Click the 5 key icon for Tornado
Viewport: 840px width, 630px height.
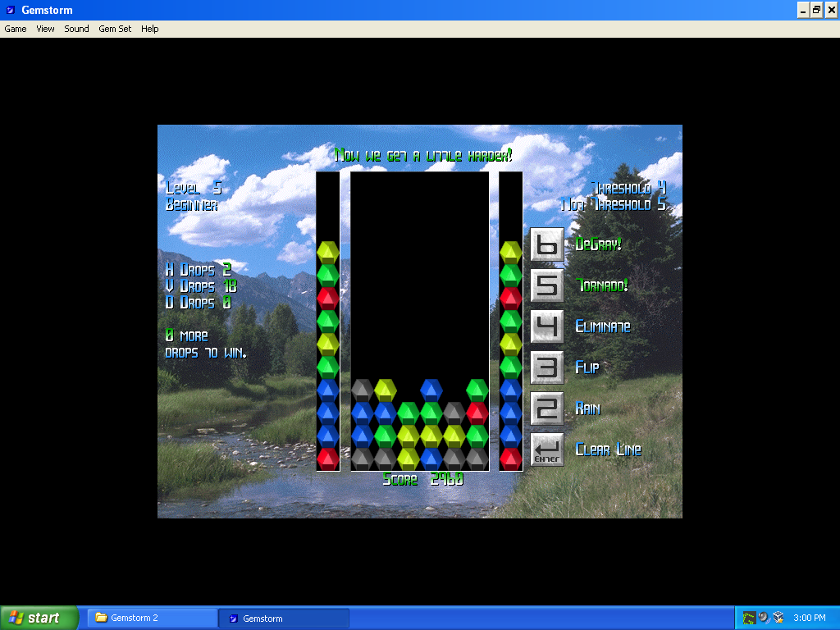547,285
